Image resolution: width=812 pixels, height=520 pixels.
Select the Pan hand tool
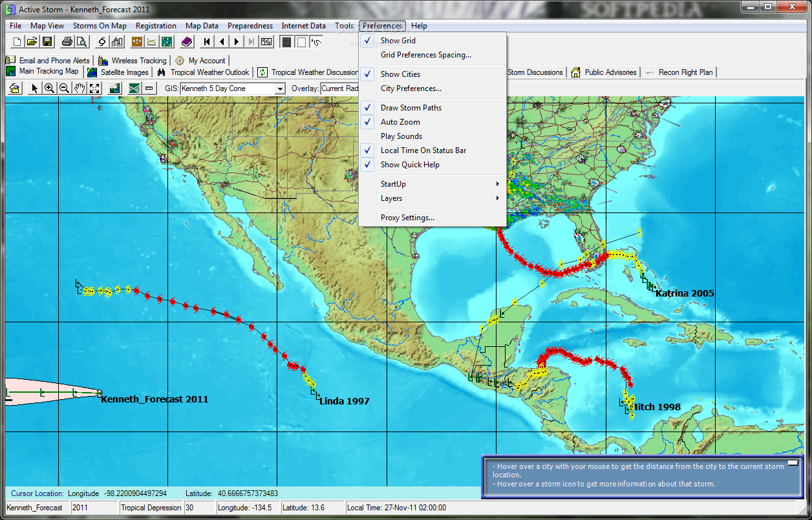click(79, 88)
